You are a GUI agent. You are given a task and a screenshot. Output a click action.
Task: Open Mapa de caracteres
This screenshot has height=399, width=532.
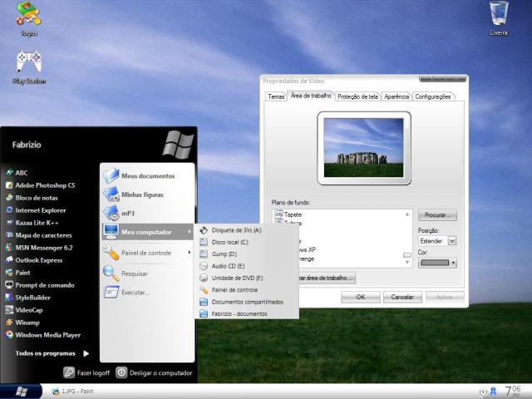(x=38, y=235)
